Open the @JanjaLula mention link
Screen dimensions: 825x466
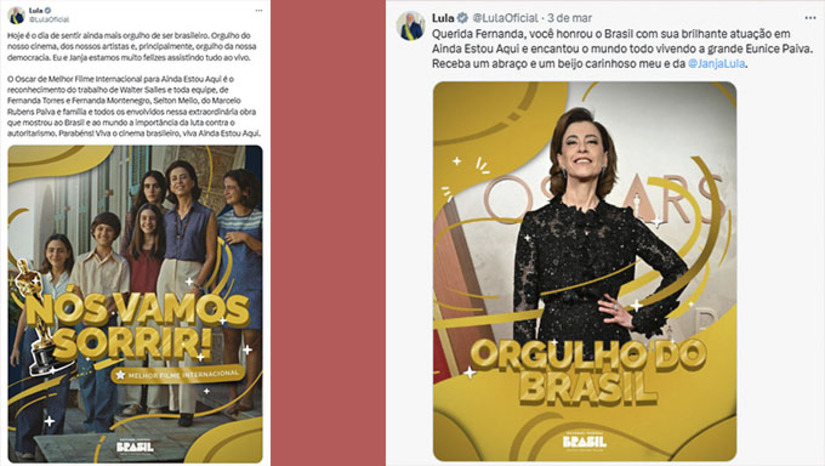(716, 64)
